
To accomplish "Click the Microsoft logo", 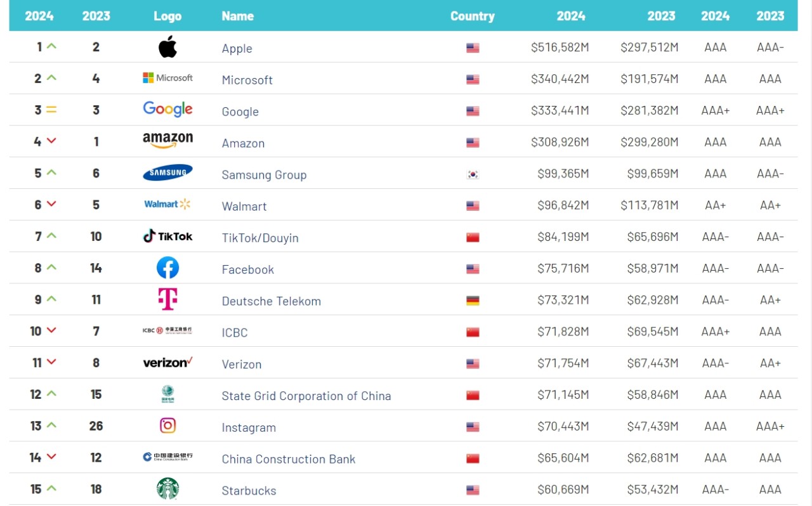I will [x=167, y=78].
